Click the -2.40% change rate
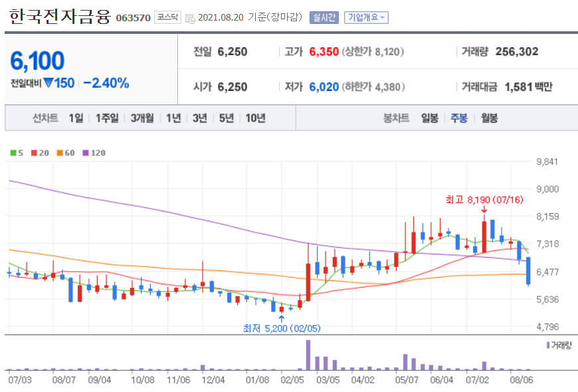The height and width of the screenshot is (392, 578). [106, 83]
